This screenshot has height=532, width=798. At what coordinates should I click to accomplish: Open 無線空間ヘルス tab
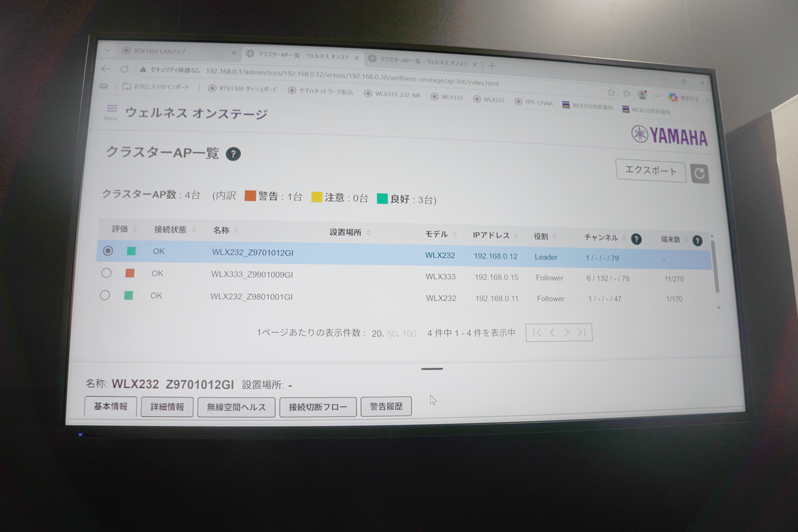(236, 407)
